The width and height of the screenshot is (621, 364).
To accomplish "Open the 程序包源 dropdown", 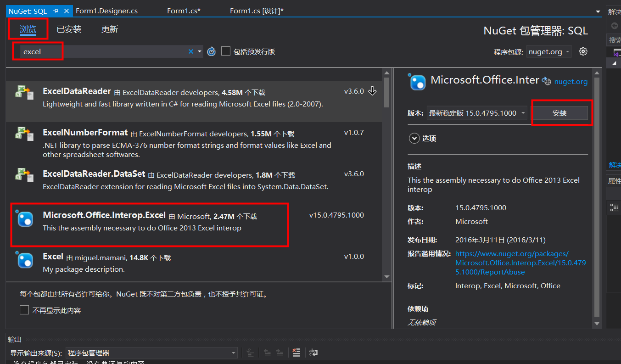I will coord(549,51).
